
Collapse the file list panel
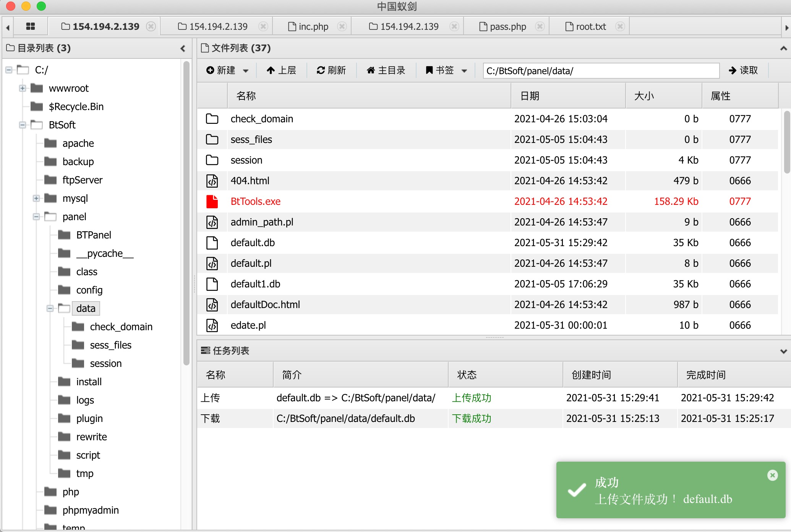pyautogui.click(x=783, y=48)
